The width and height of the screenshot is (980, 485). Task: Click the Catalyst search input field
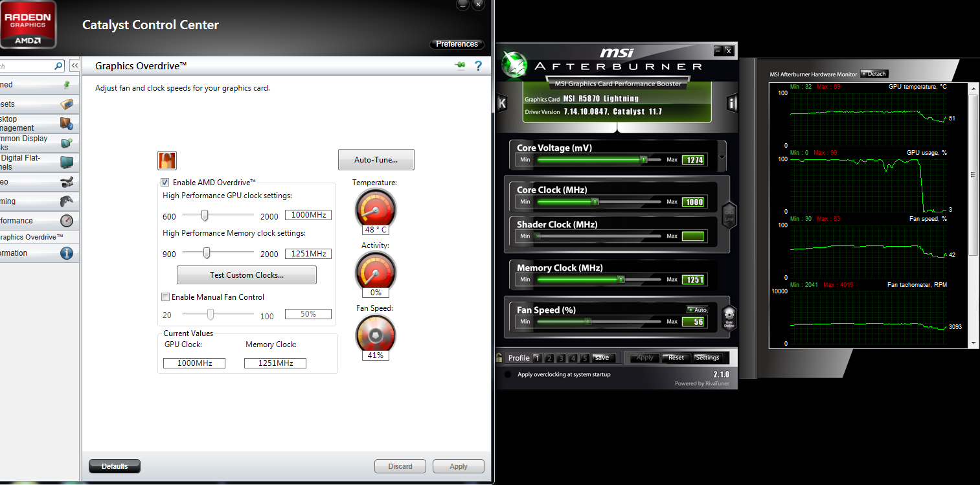tap(29, 65)
